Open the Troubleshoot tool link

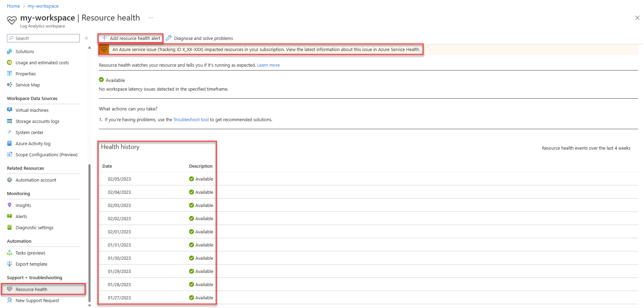[191, 119]
